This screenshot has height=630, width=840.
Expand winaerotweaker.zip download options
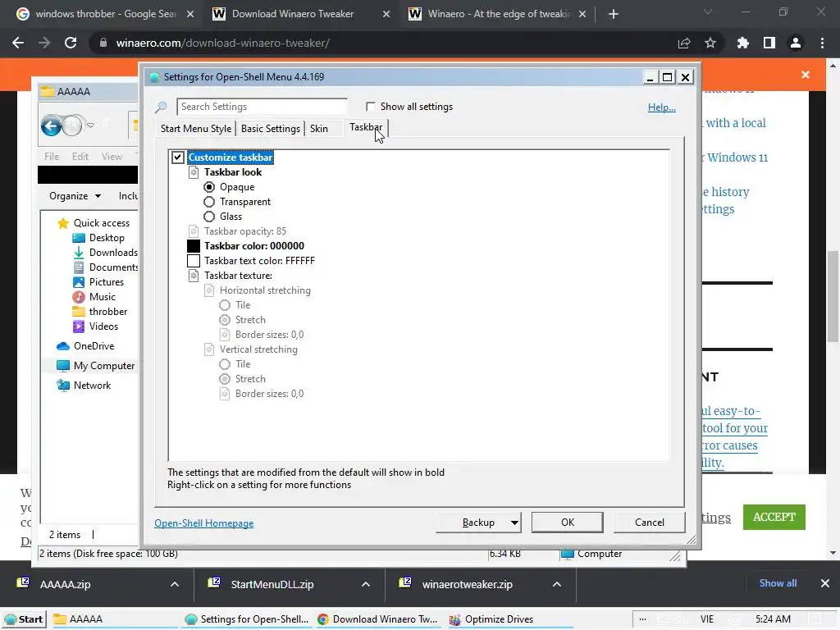point(557,584)
